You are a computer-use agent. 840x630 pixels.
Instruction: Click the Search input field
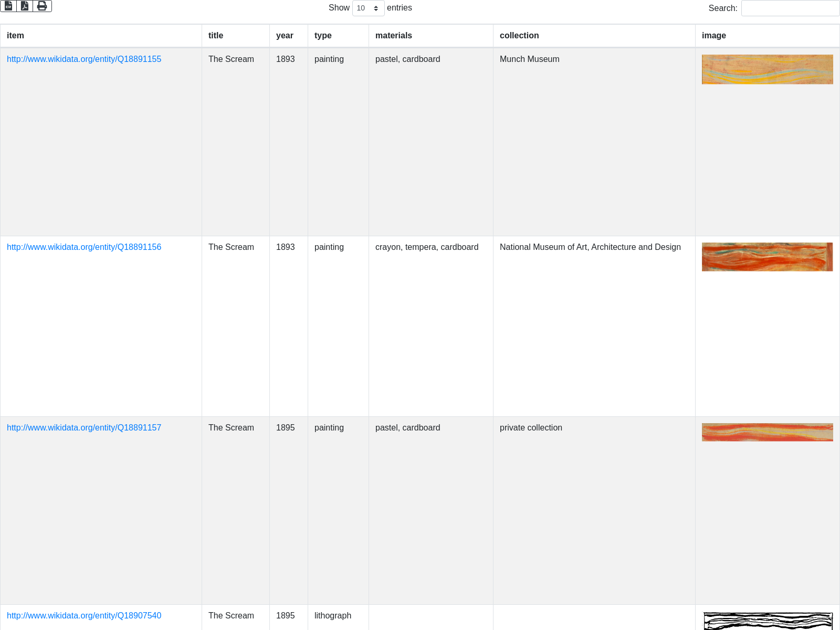coord(790,8)
